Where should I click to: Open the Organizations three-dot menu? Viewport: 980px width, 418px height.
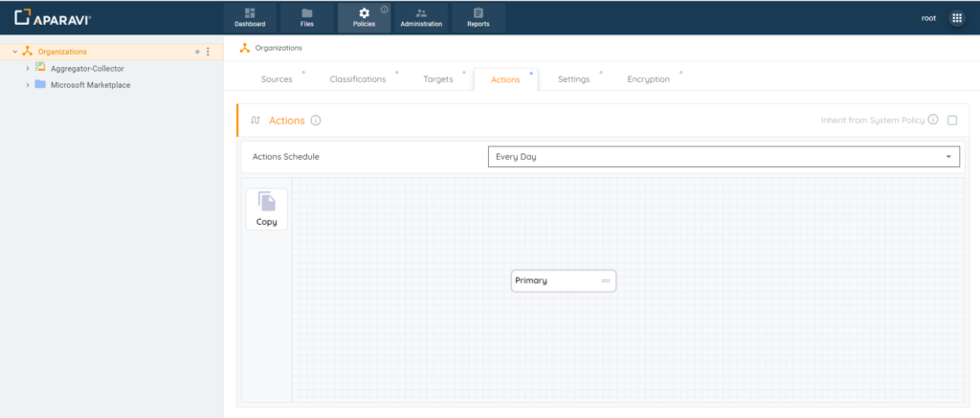208,52
